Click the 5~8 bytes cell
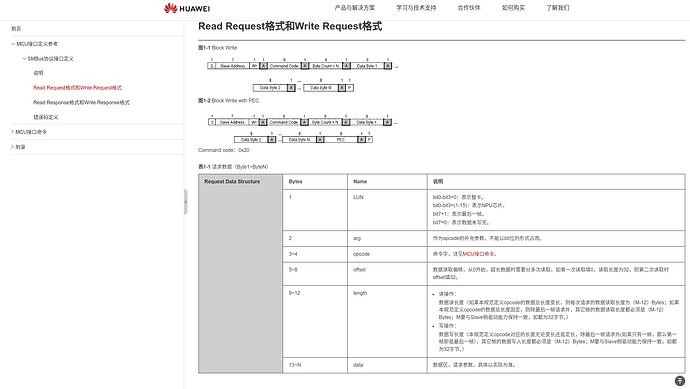 pyautogui.click(x=315, y=273)
